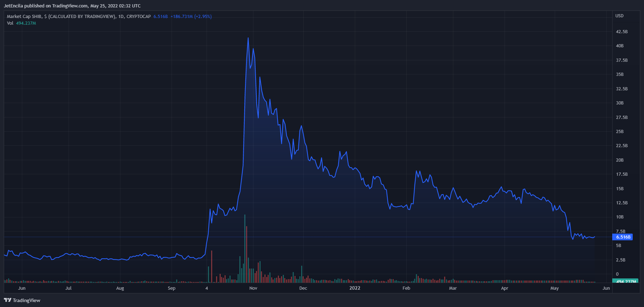
Task: Click the USD currency label on price axis
Action: pyautogui.click(x=619, y=16)
